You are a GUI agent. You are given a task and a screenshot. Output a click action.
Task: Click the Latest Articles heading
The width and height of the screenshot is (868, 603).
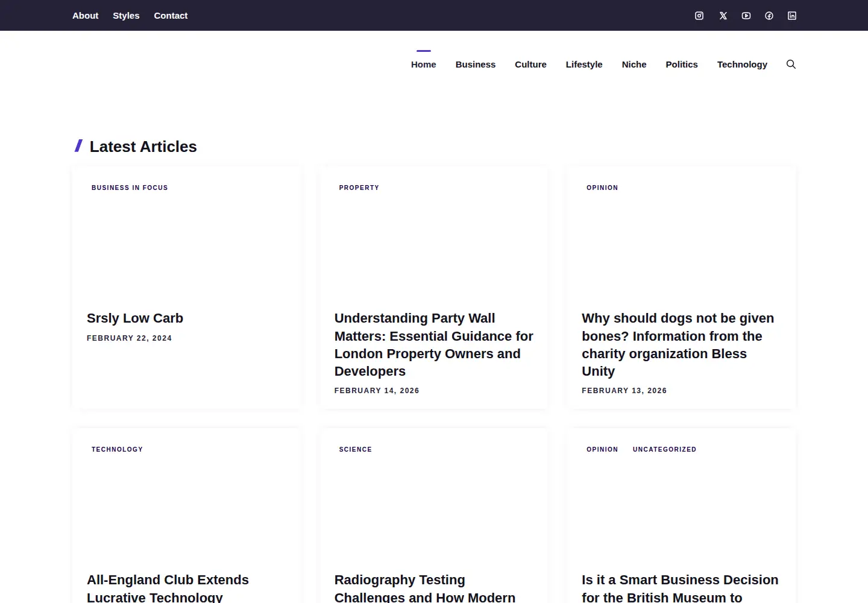(x=143, y=147)
